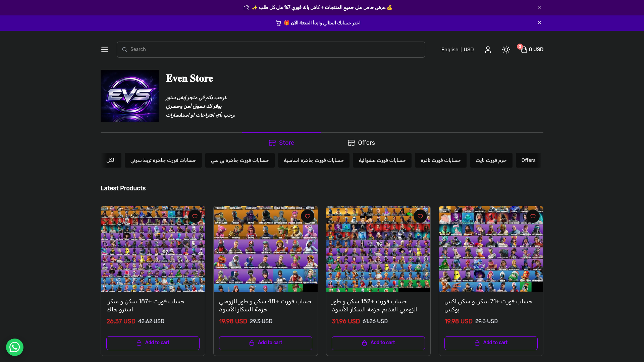
Task: Open the 71+ skins product thumbnail
Action: pyautogui.click(x=491, y=249)
